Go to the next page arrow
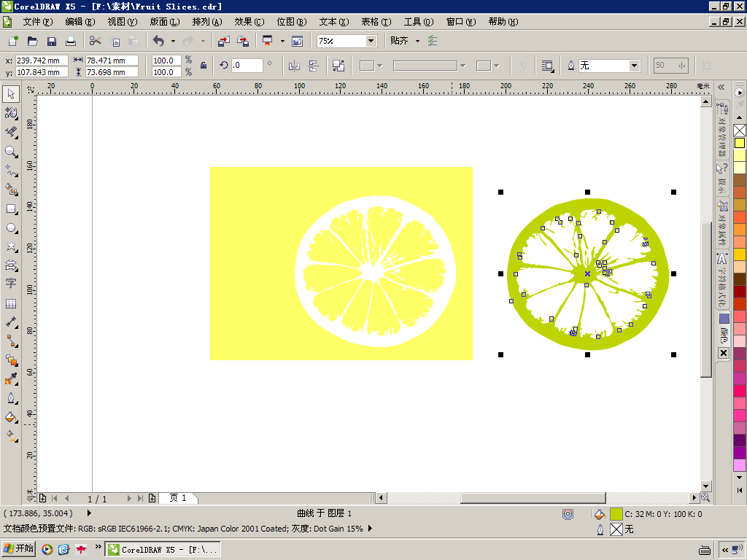747x560 pixels. [128, 499]
